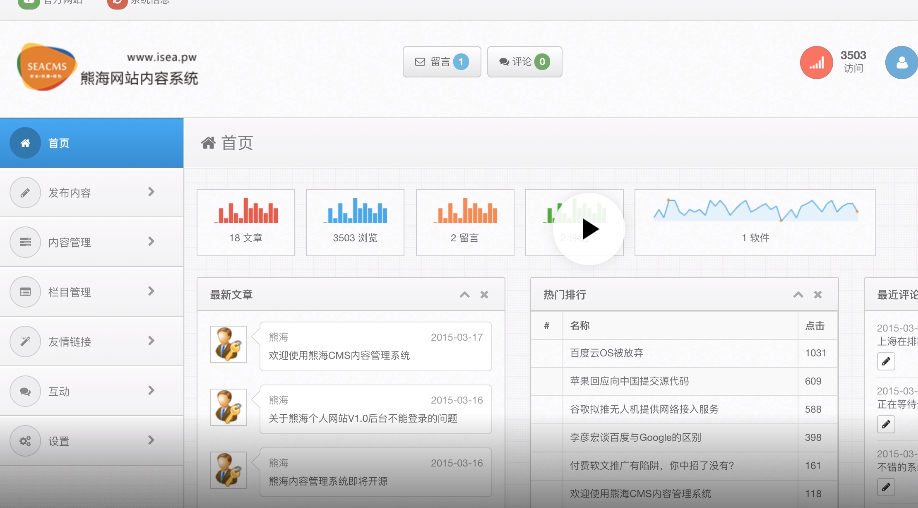Image resolution: width=918 pixels, height=508 pixels.
Task: Click the blue badge on 留言
Action: pos(461,61)
